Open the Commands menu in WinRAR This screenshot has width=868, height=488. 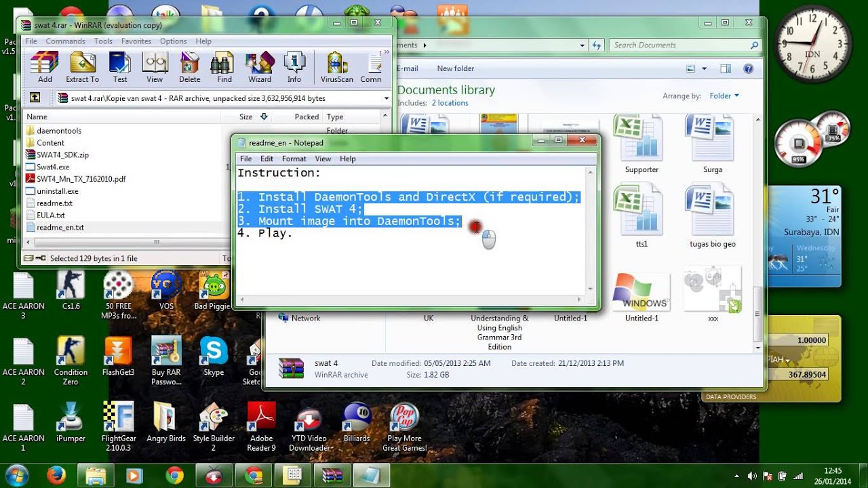point(65,41)
